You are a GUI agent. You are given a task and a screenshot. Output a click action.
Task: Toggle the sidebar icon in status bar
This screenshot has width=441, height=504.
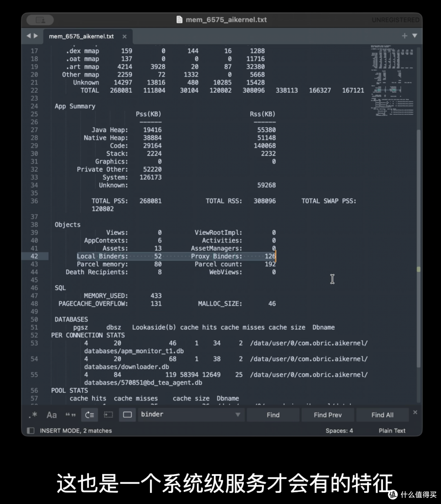point(31,430)
